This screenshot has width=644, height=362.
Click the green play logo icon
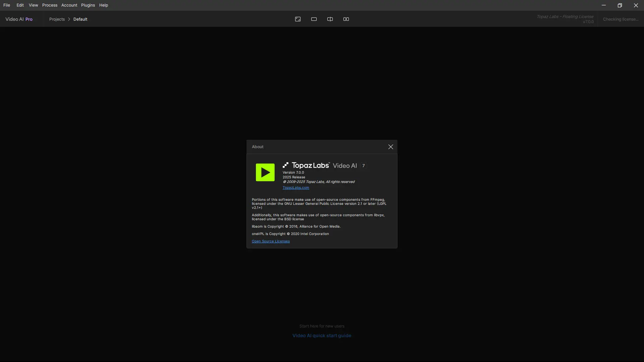tap(265, 172)
